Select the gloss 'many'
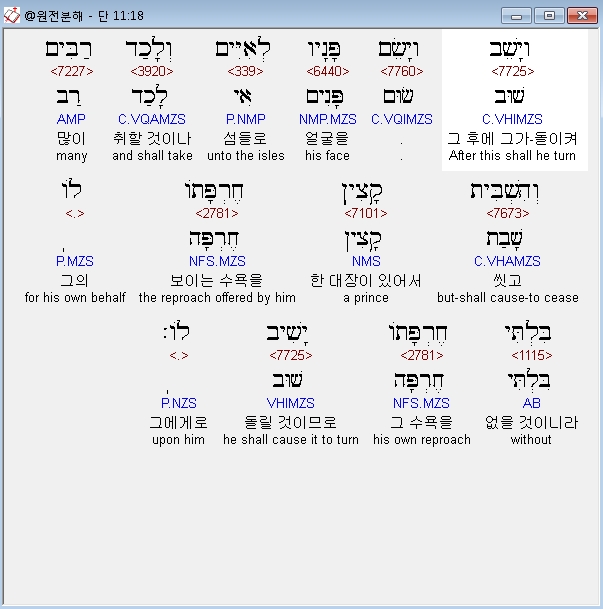603x609 pixels. pos(71,156)
